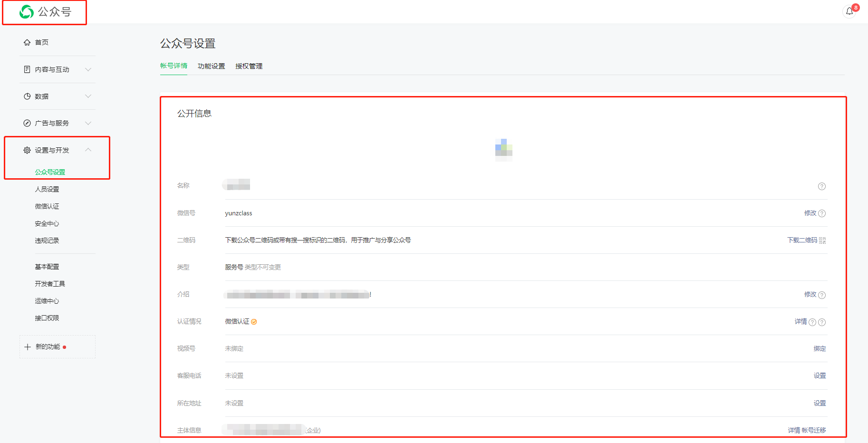Expand the 内容与互动 menu
868x443 pixels.
click(x=57, y=69)
